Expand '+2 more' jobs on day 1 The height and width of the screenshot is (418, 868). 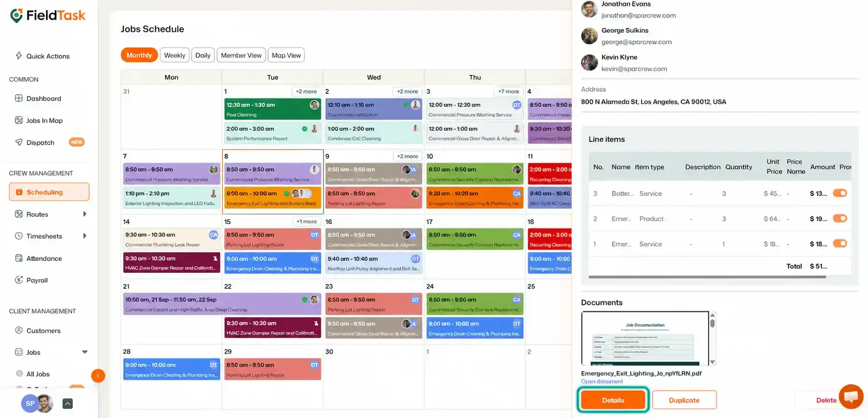click(x=306, y=91)
